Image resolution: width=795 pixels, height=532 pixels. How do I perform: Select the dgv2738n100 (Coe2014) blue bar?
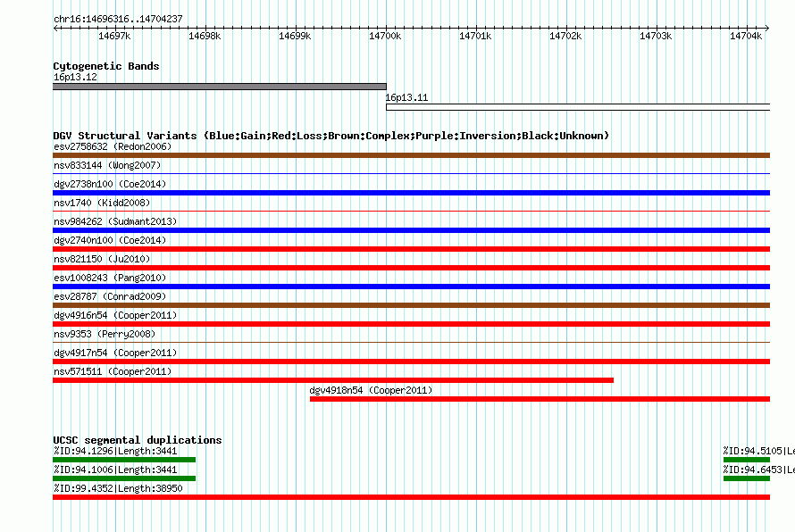(x=411, y=193)
